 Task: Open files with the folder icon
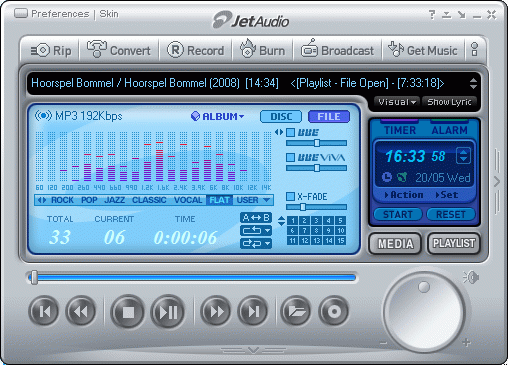coord(296,312)
